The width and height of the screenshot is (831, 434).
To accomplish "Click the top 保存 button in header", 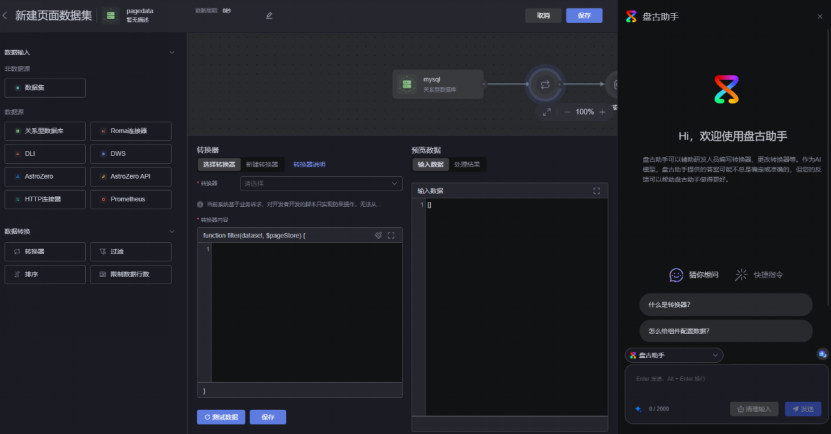I will 584,16.
